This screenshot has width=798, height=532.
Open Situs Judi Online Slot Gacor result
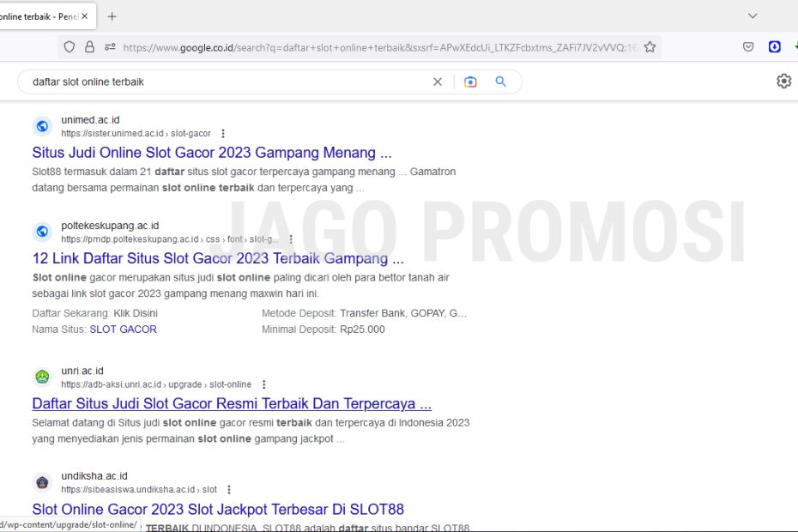click(x=212, y=153)
